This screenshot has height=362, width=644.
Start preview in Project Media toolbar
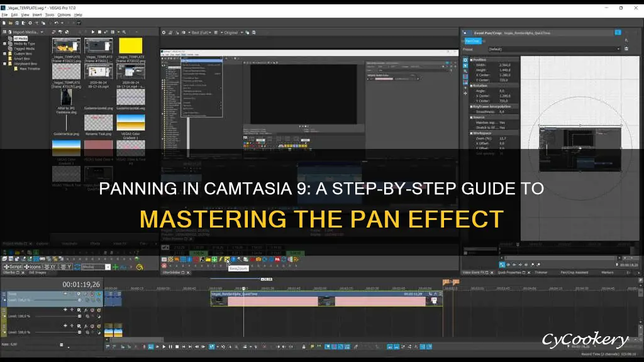[x=93, y=32]
